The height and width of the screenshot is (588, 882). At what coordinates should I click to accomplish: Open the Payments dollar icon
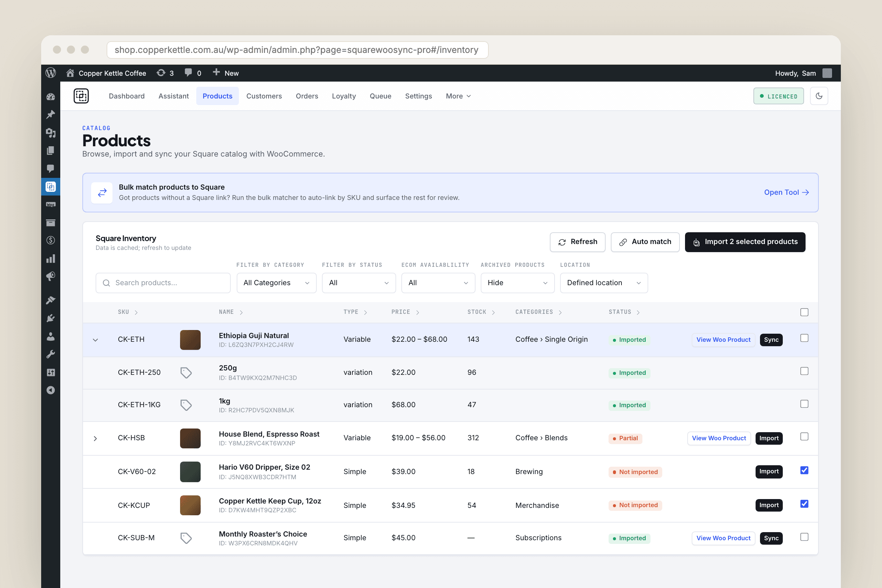[x=51, y=240]
